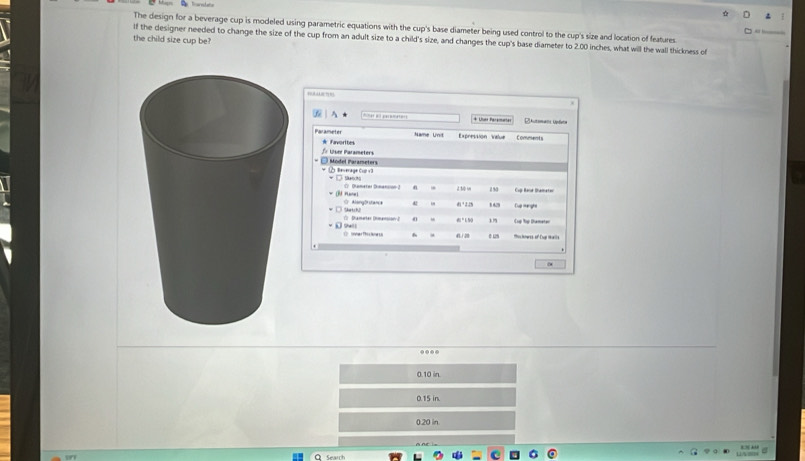
Task: Click the Sketch2 icon in the parameter tree
Action: 339,209
